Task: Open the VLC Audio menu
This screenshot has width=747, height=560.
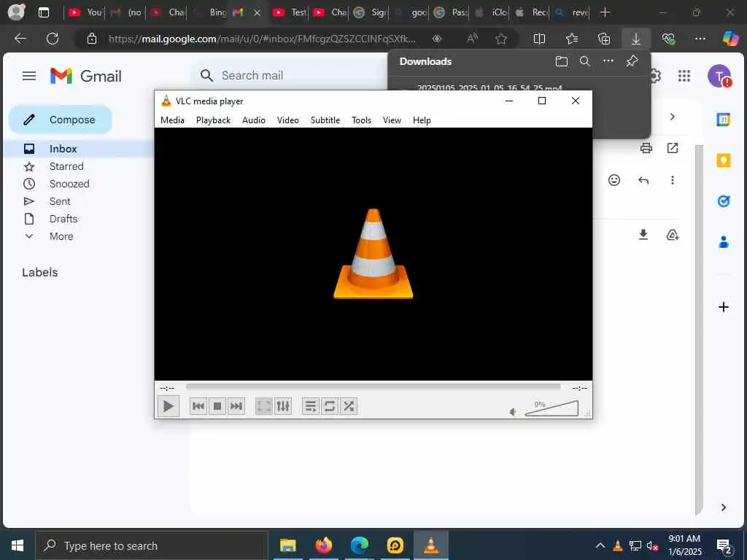Action: 254,120
